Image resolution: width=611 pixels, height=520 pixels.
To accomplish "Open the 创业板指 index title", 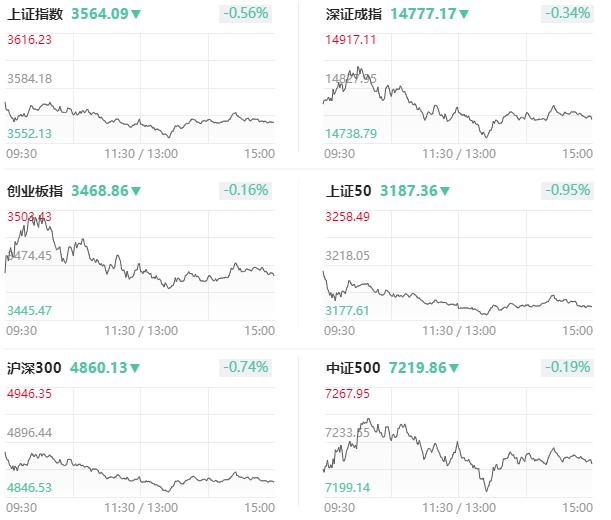I will click(35, 191).
